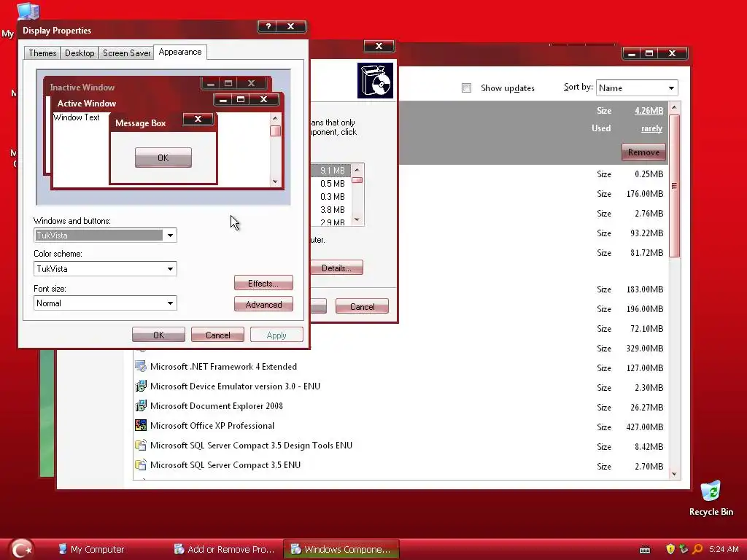Click the network connection tray icon
Viewport: 747px width, 560px height.
[684, 549]
